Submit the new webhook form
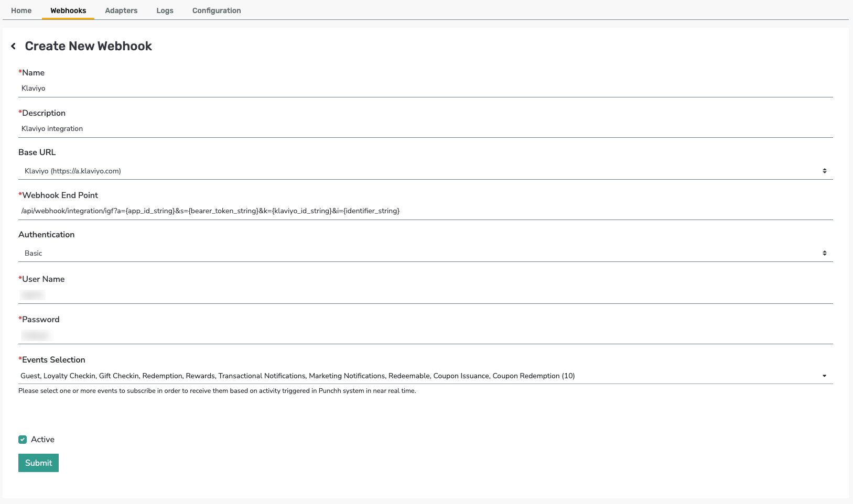The image size is (853, 504). pos(38,463)
